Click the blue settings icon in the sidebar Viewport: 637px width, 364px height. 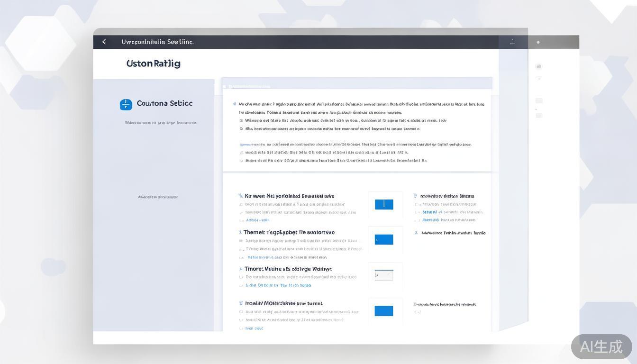click(126, 104)
